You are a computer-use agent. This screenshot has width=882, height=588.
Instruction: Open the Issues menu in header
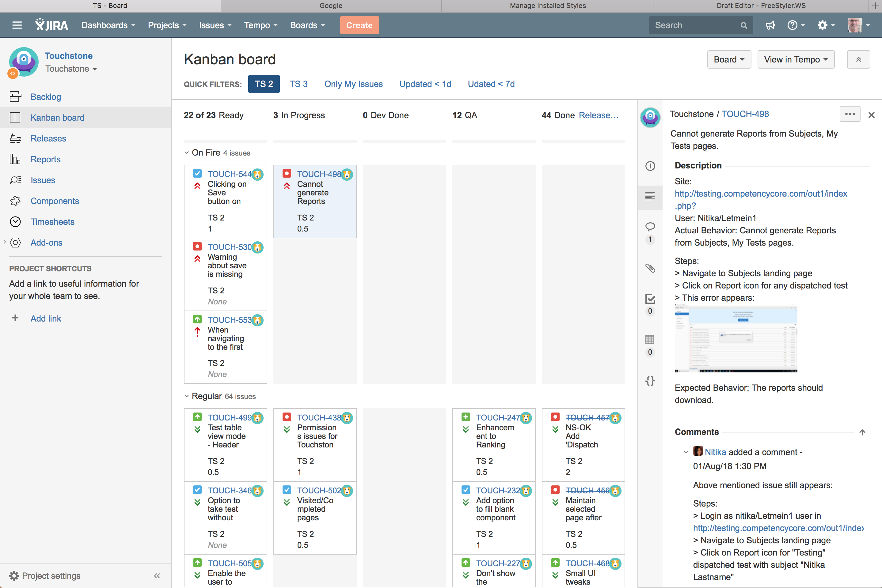tap(215, 25)
